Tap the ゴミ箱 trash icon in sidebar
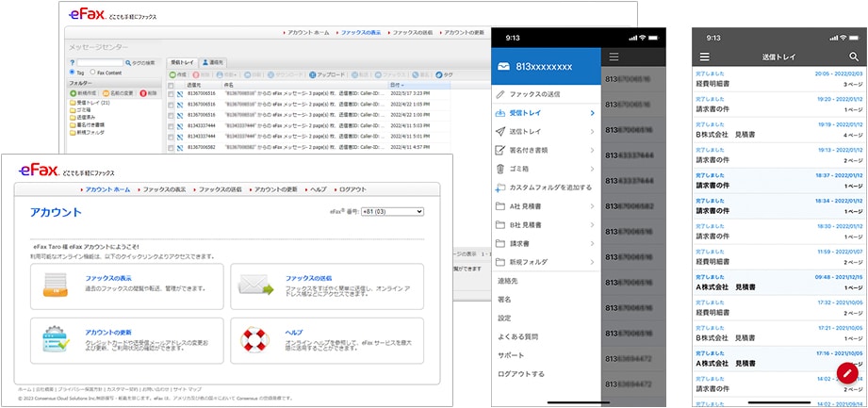 pos(500,168)
